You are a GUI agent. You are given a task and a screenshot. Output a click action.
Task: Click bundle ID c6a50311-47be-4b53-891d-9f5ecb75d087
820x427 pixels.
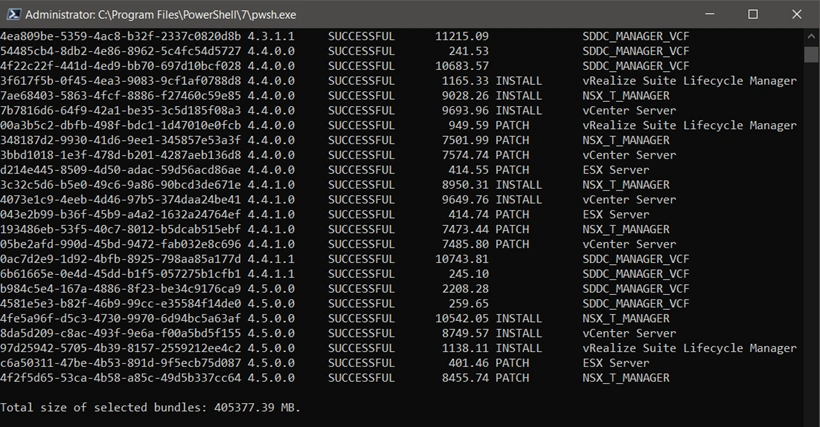pyautogui.click(x=121, y=363)
